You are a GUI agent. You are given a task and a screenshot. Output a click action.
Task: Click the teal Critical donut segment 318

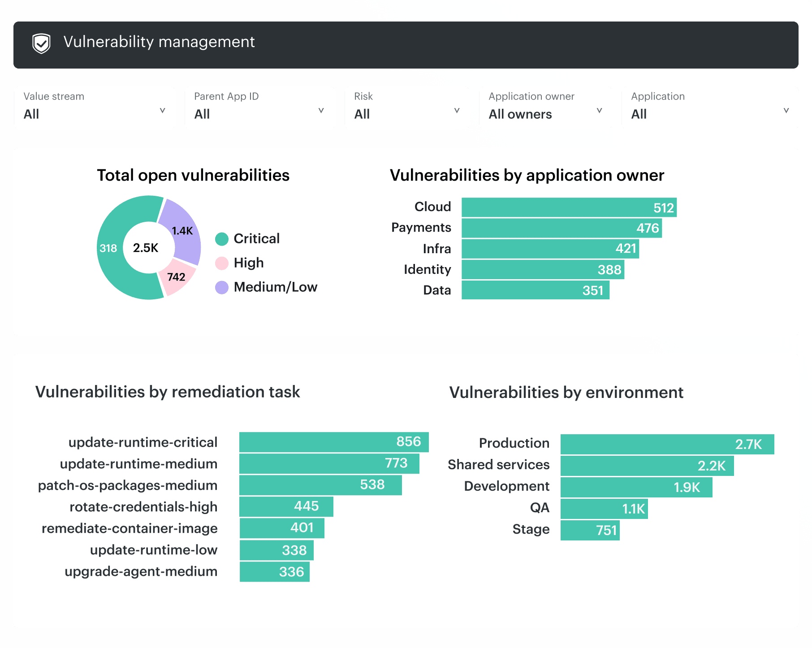(109, 248)
